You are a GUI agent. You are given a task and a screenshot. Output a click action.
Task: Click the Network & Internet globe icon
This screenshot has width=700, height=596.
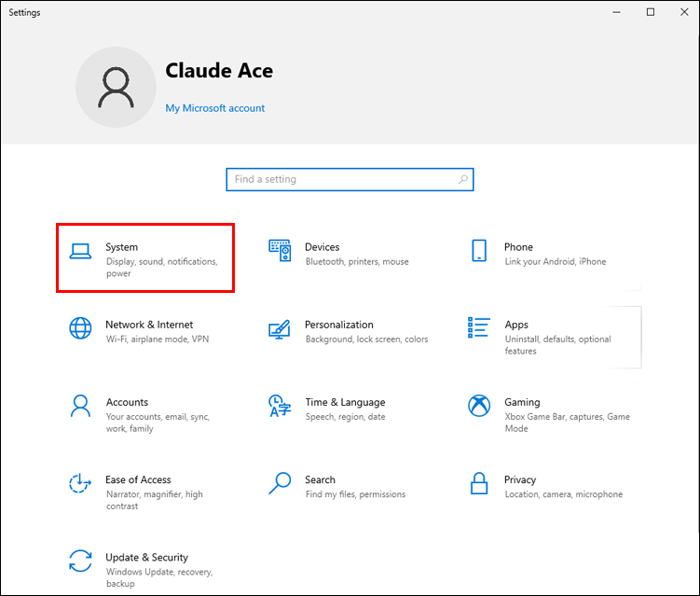[x=80, y=328]
